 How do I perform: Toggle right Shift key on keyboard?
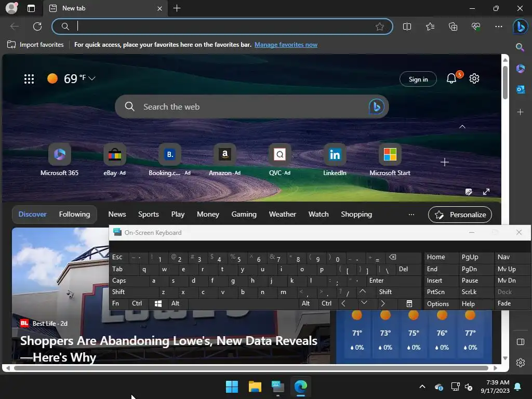pos(398,292)
